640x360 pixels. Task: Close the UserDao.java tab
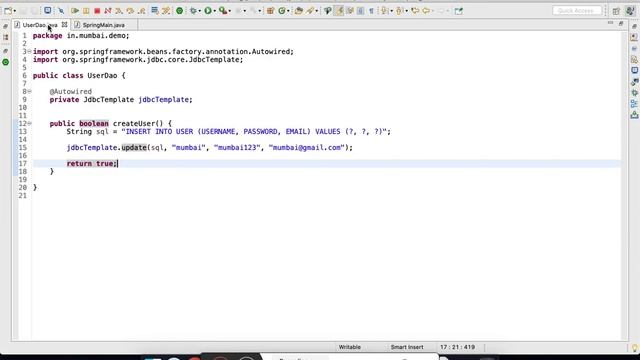coord(64,25)
